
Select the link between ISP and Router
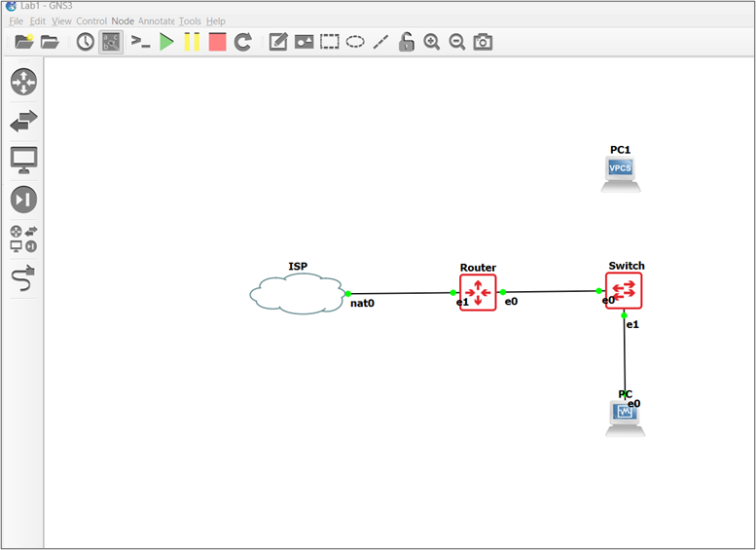tap(400, 293)
